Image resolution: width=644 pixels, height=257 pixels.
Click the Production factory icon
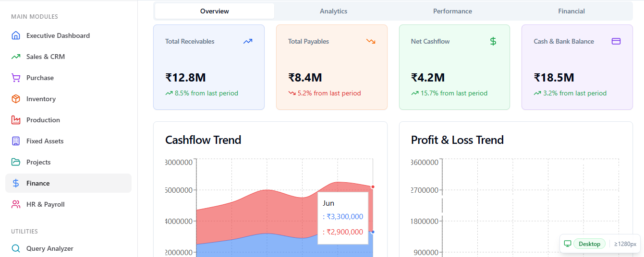pos(16,120)
